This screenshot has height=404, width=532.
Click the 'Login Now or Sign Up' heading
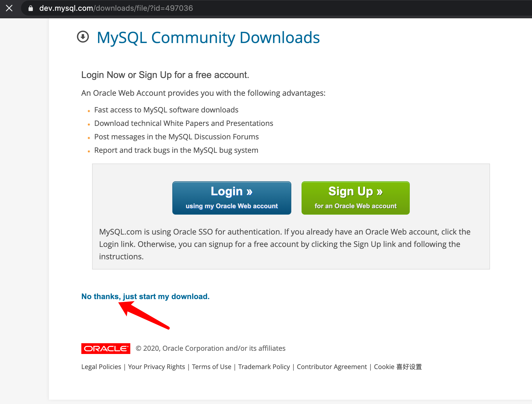tap(165, 75)
